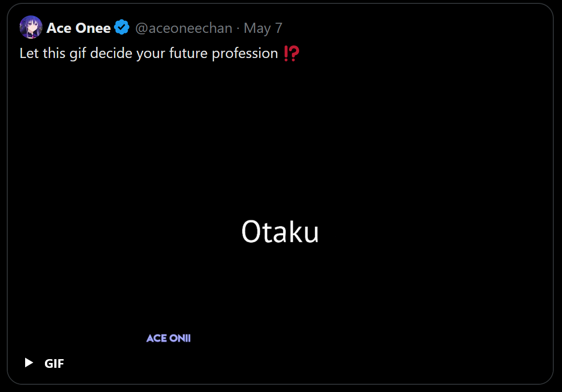
Task: Open the May 7 timestamp link
Action: pos(263,28)
